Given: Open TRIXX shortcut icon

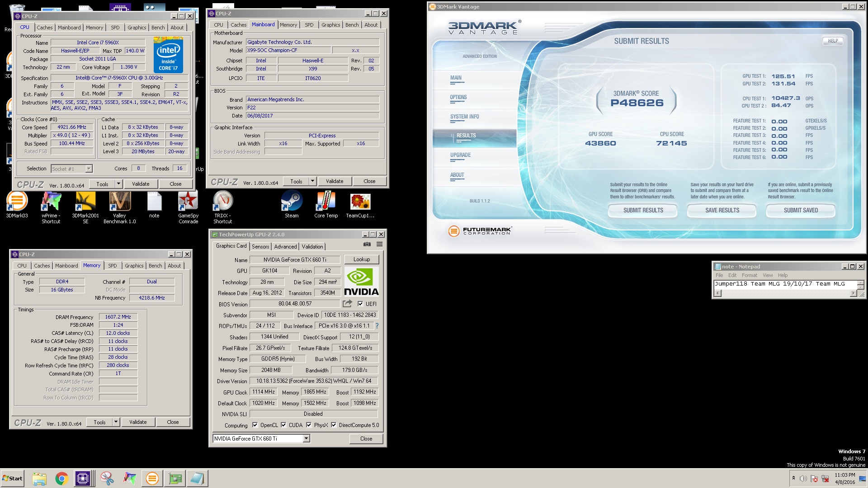Looking at the screenshot, I should tap(223, 207).
